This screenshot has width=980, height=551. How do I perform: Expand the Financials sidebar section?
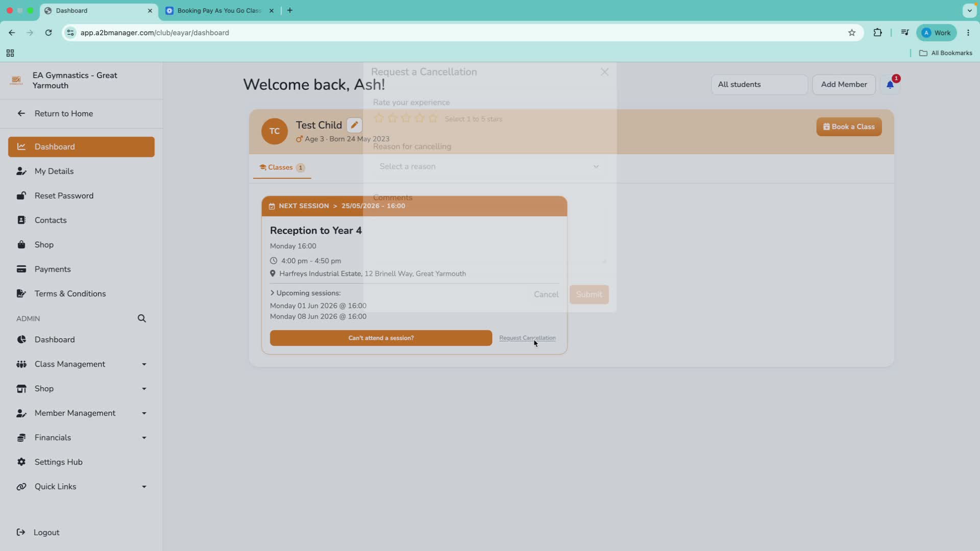pos(82,438)
